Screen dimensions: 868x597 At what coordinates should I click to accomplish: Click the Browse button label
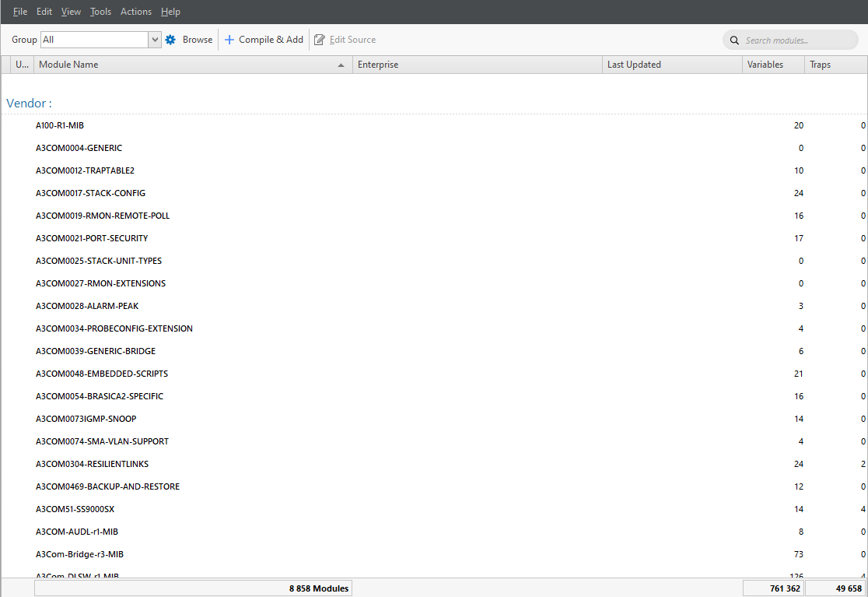click(198, 40)
